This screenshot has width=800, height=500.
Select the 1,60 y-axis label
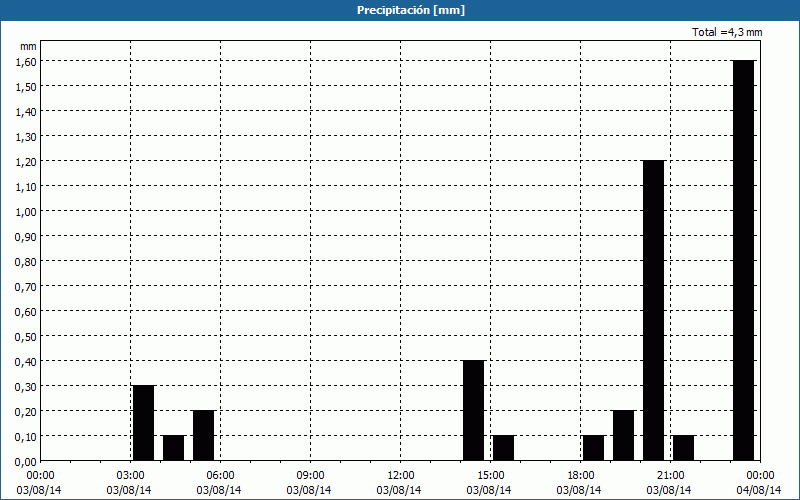pyautogui.click(x=26, y=62)
